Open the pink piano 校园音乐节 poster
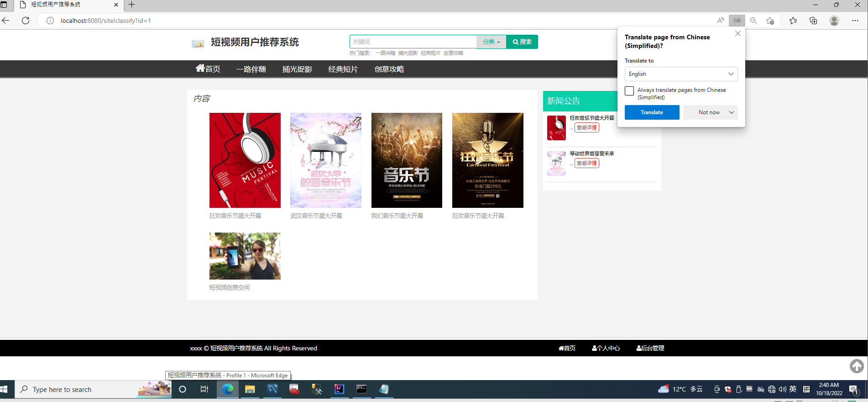This screenshot has height=402, width=868. (326, 160)
